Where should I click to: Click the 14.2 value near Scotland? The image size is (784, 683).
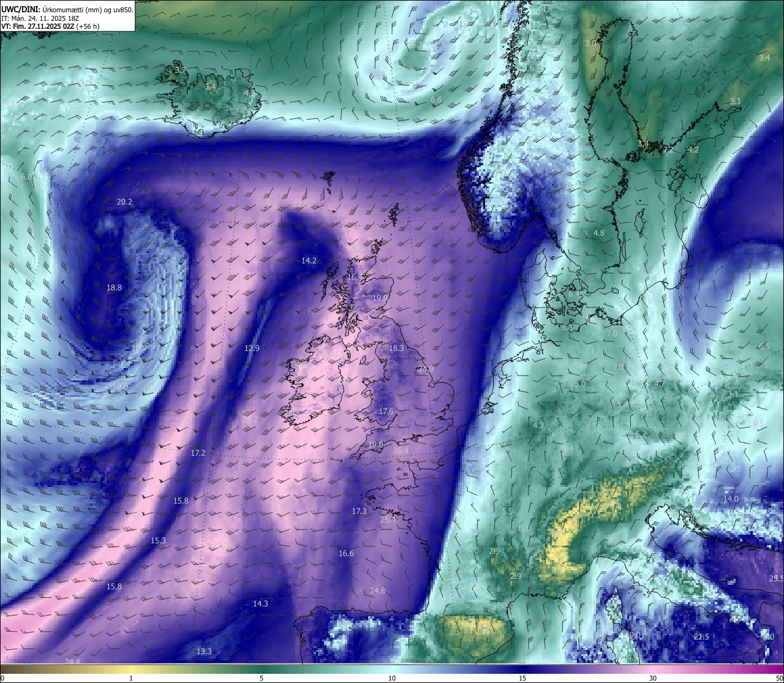point(309,260)
